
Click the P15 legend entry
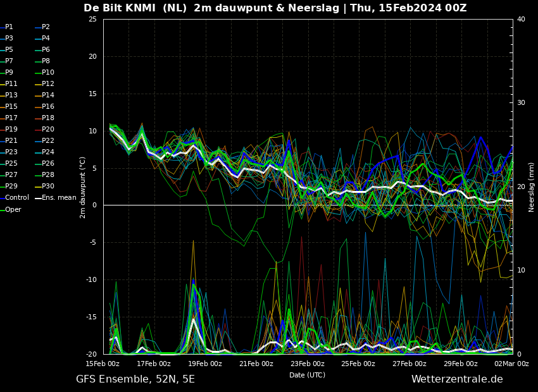coord(9,107)
